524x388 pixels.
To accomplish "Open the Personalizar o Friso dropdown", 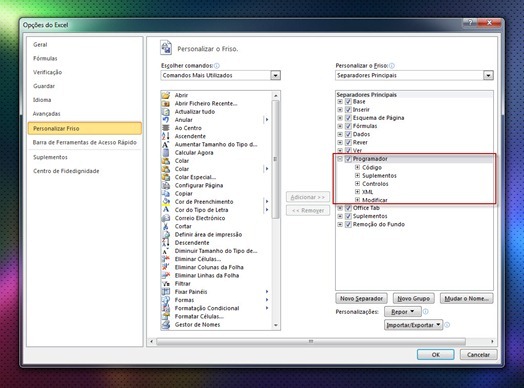I will (488, 76).
